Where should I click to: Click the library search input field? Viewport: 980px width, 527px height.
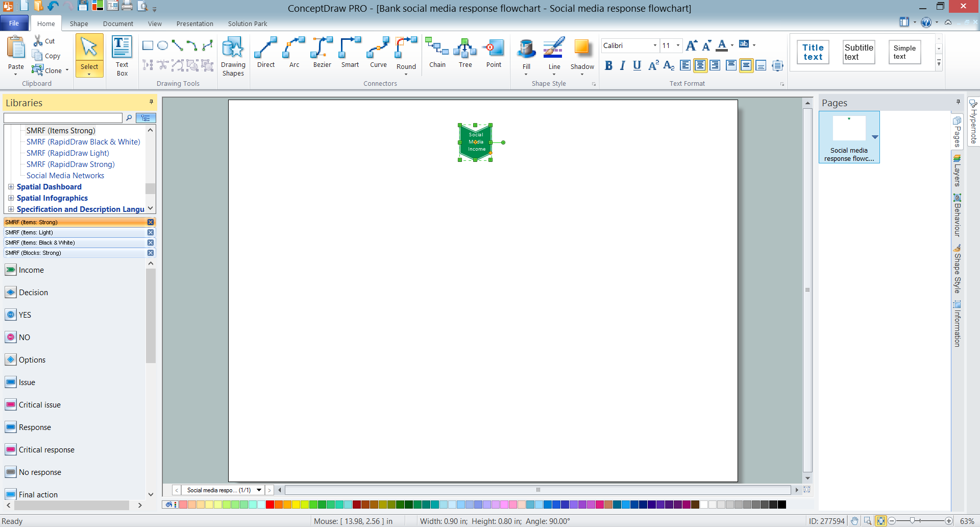coord(63,118)
